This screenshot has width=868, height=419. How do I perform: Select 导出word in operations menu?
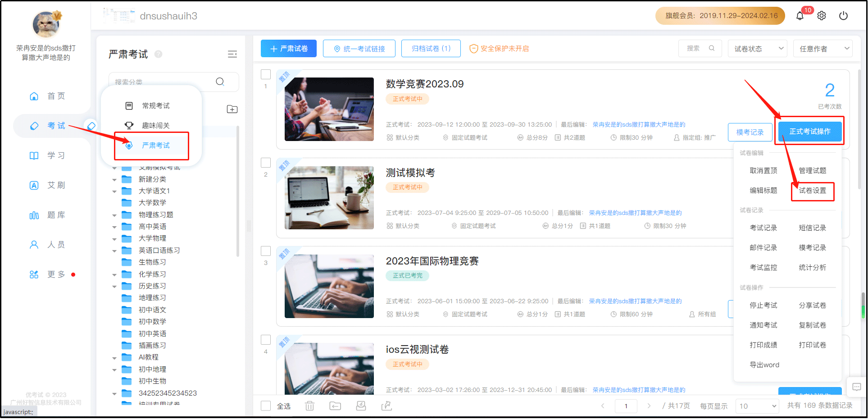tap(764, 365)
